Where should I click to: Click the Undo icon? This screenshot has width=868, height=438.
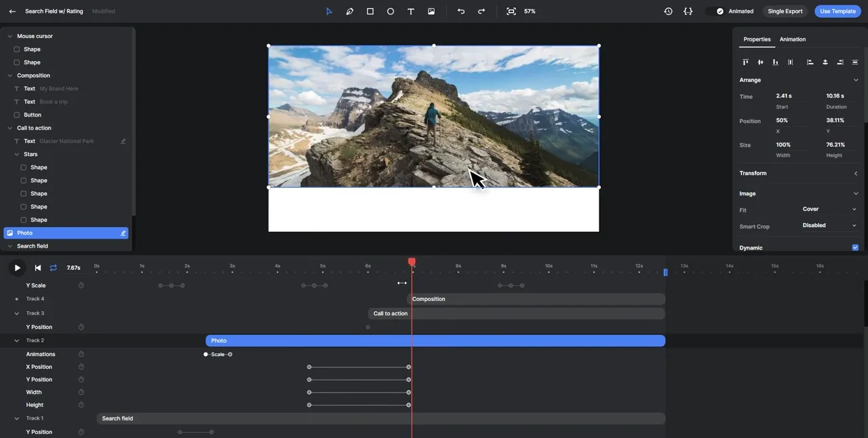tap(460, 11)
